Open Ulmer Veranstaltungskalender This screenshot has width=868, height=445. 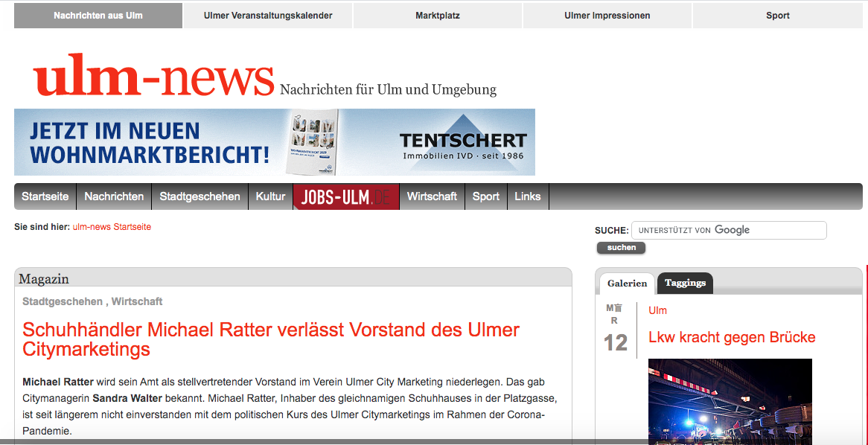pyautogui.click(x=268, y=15)
